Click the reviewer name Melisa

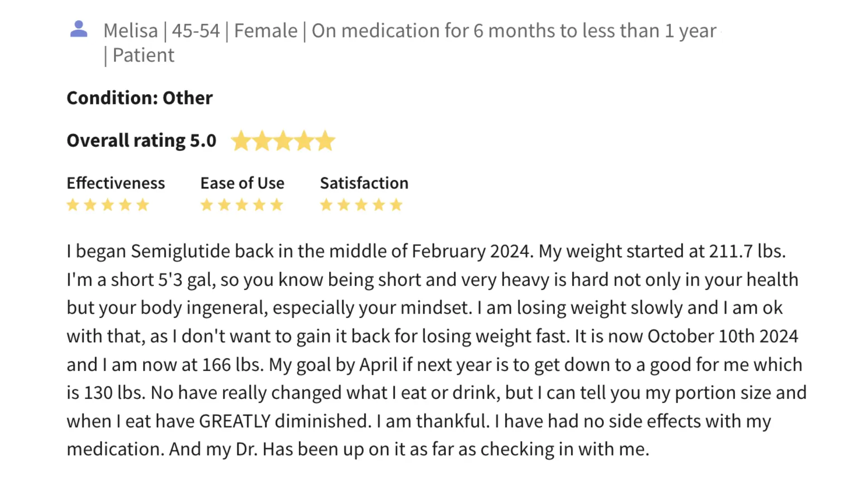[131, 31]
